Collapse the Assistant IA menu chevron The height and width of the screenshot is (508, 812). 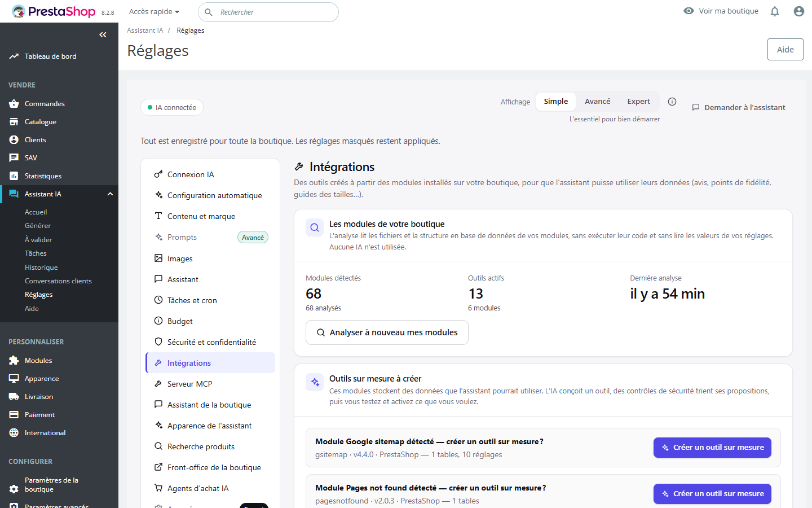pyautogui.click(x=110, y=194)
